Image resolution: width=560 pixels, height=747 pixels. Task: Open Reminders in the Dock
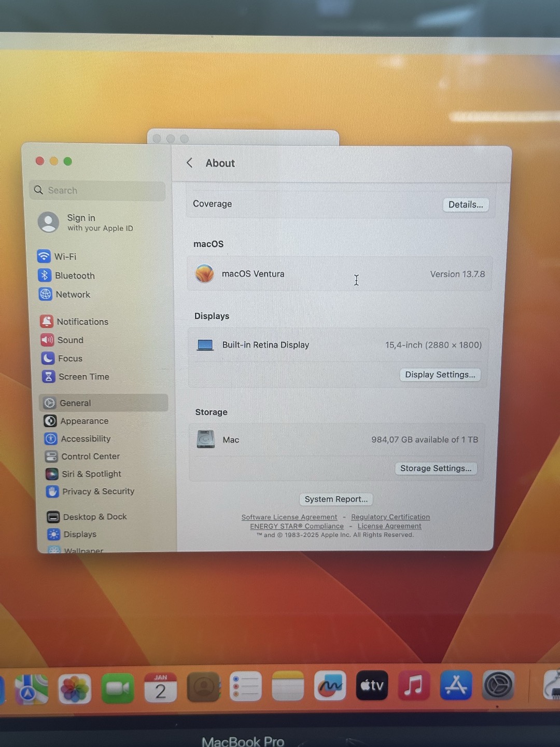[x=246, y=687]
